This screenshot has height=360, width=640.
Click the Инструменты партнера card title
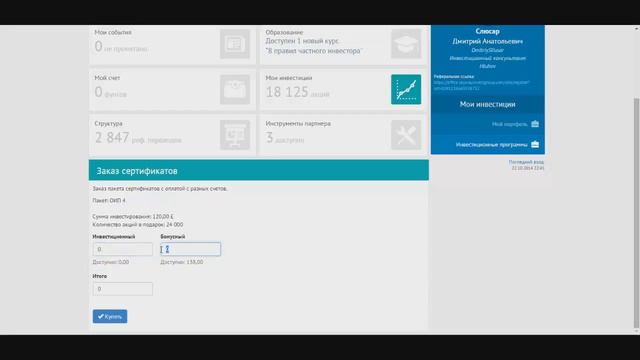pos(298,123)
